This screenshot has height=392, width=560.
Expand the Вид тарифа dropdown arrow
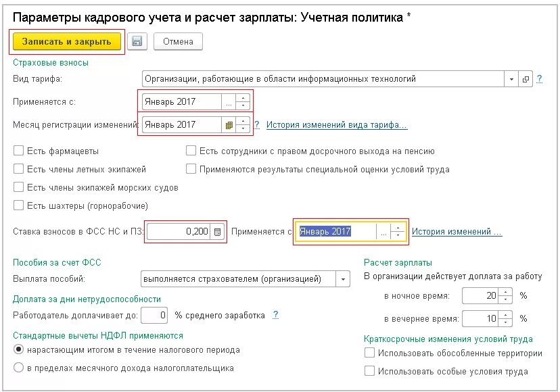(511, 79)
